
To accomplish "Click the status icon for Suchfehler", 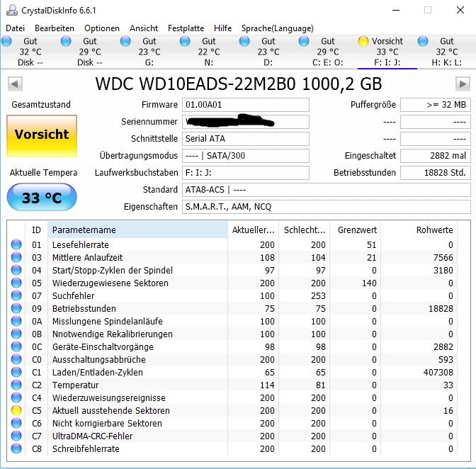I will [16, 295].
